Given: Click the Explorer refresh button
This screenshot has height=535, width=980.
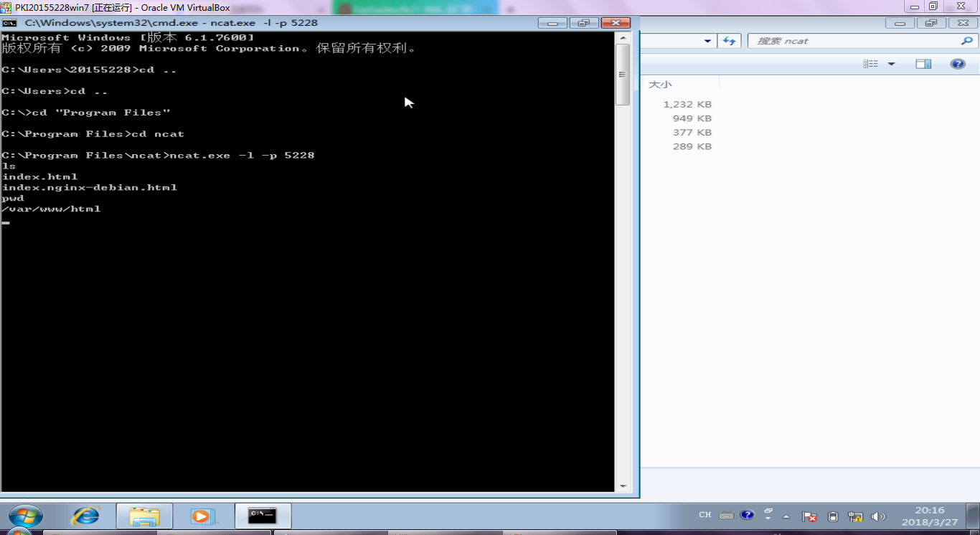Looking at the screenshot, I should (730, 41).
